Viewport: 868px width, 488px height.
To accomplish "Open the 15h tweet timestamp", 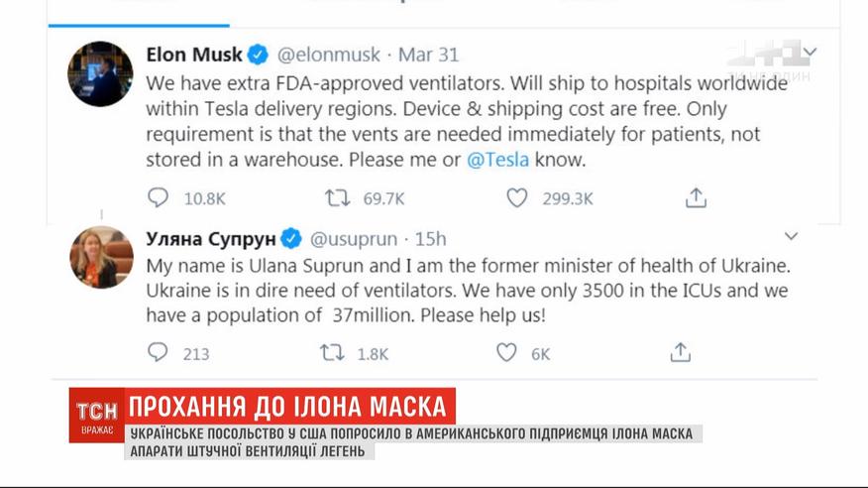I will 430,239.
